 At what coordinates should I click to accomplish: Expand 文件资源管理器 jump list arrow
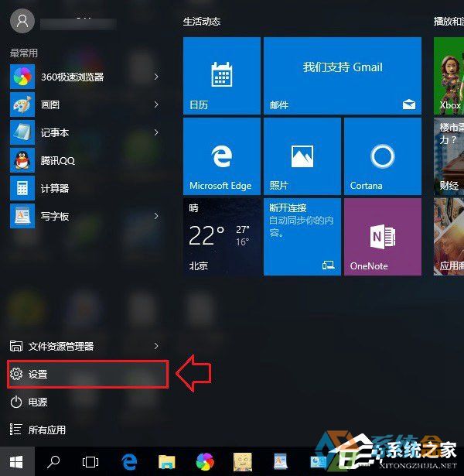pos(156,346)
